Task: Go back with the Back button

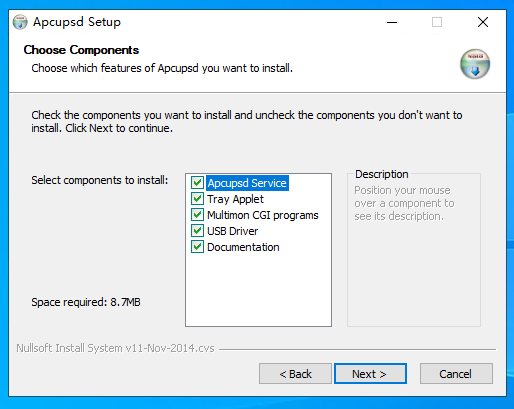Action: 295,374
